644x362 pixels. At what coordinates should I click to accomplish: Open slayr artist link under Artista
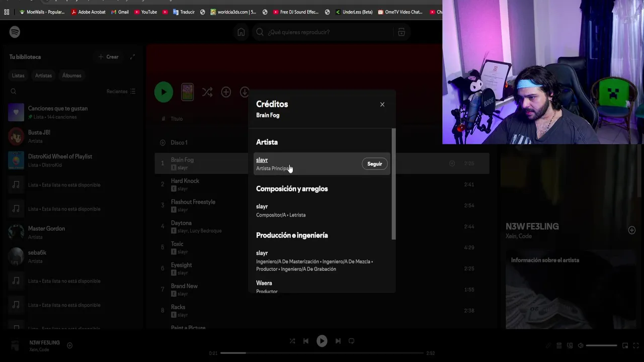[x=262, y=160]
